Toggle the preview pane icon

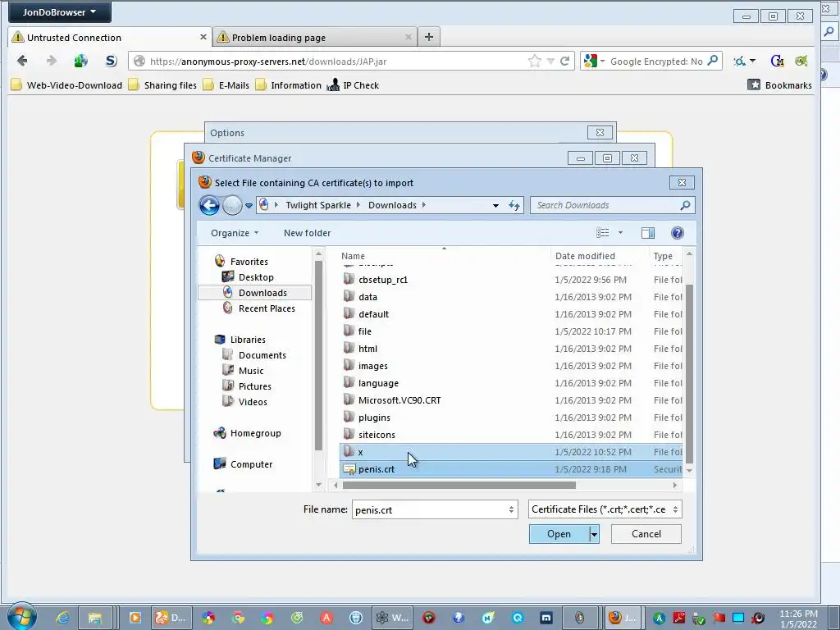(x=648, y=232)
